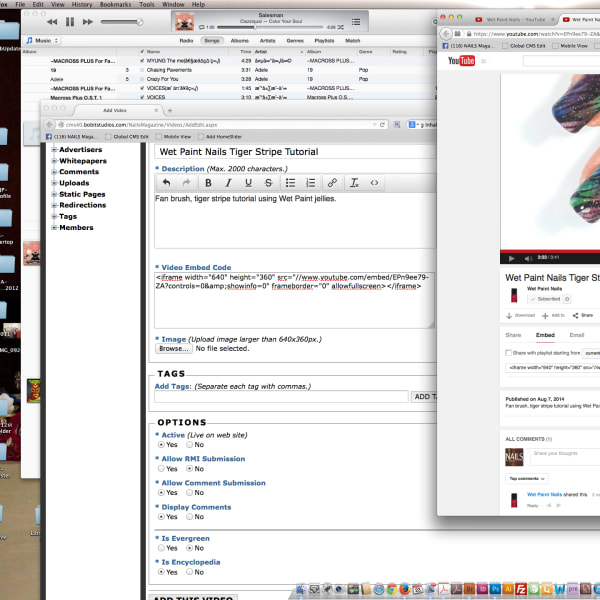The width and height of the screenshot is (600, 600).
Task: Click the Wet Paint Nails commenter link
Action: [545, 494]
